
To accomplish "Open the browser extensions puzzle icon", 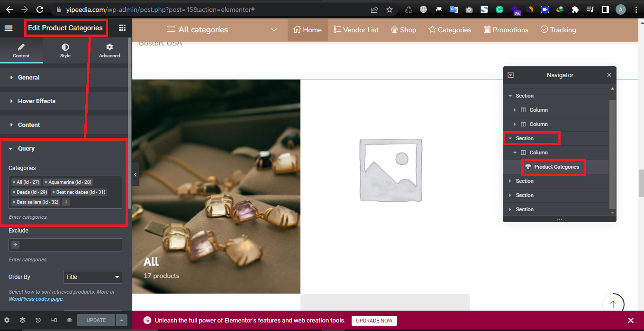I will tap(575, 9).
